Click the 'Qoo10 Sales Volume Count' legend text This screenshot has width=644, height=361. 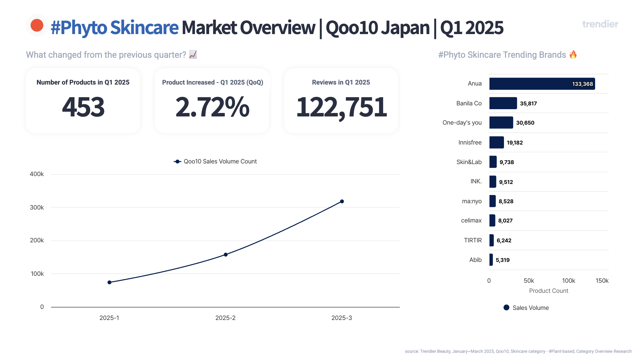220,162
